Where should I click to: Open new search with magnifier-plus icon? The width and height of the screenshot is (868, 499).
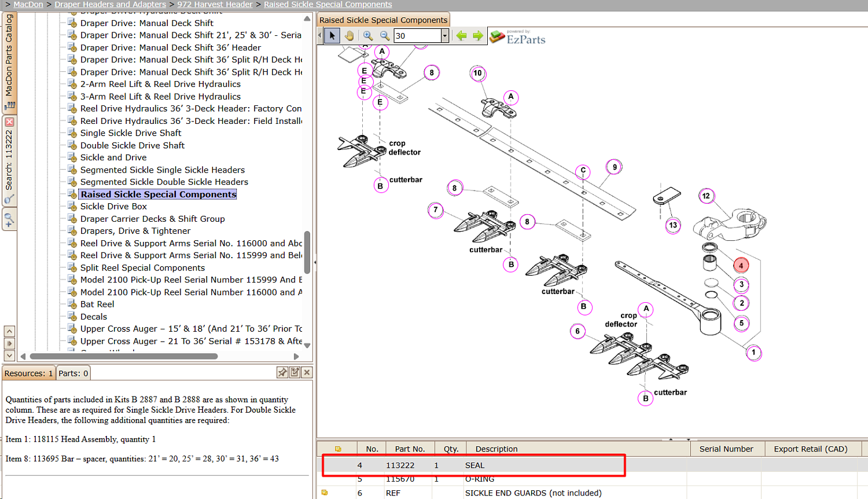pos(9,221)
